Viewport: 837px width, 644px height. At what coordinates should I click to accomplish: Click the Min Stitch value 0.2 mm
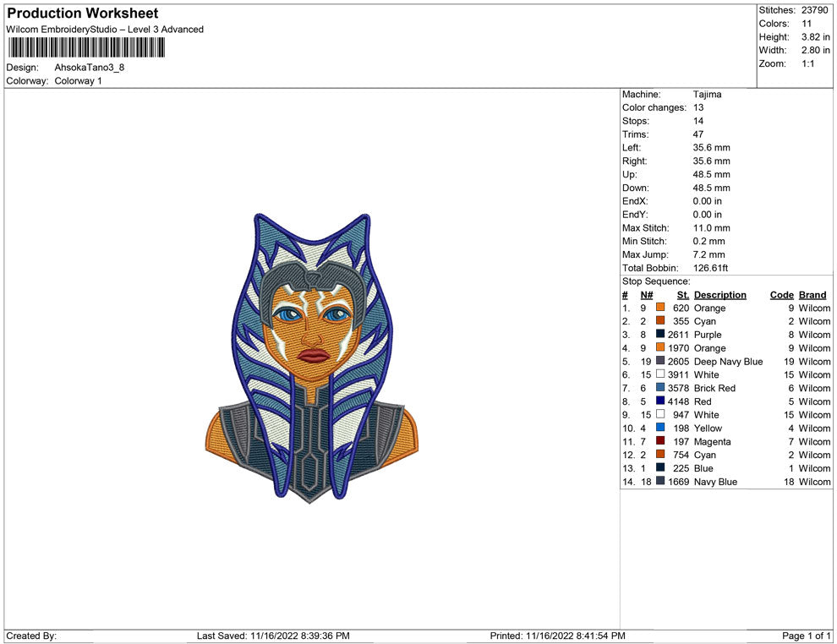click(708, 241)
